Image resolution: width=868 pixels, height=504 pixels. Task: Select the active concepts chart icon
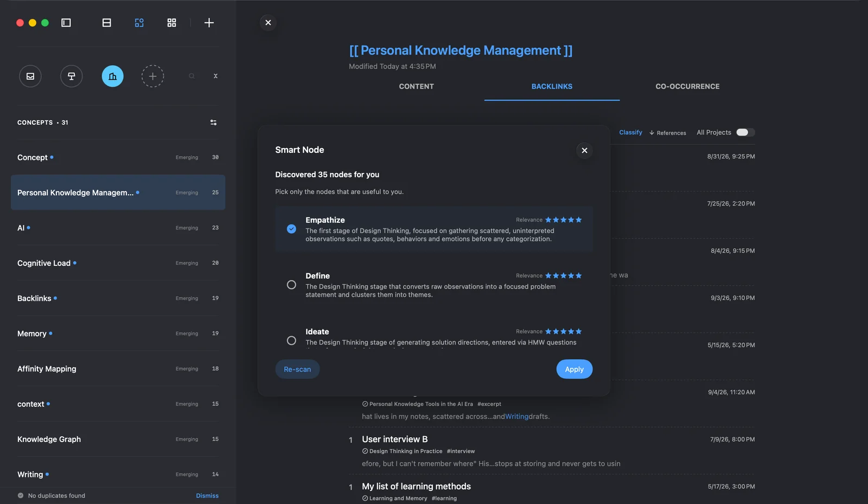tap(112, 76)
